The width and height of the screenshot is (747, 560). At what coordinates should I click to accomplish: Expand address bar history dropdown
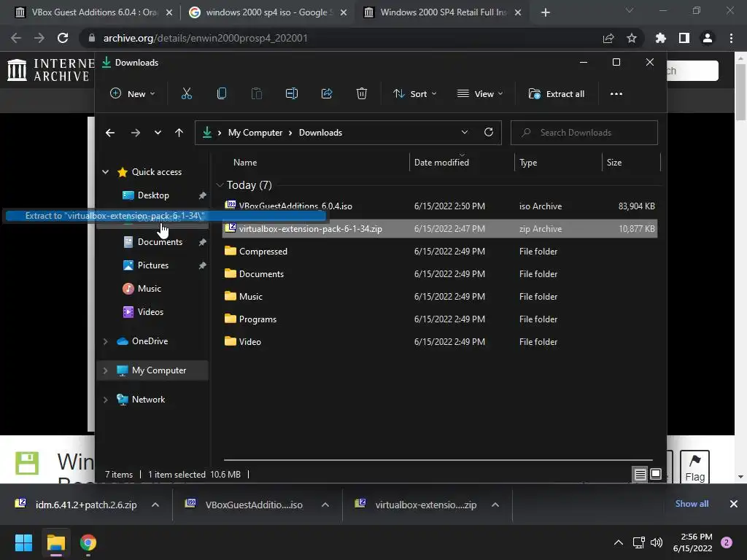[x=465, y=133]
